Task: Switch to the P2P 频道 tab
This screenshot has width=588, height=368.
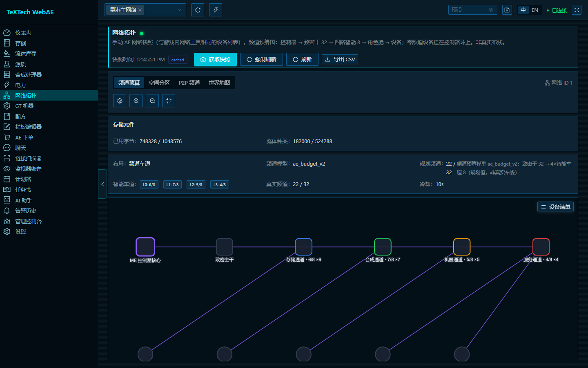Action: (189, 83)
